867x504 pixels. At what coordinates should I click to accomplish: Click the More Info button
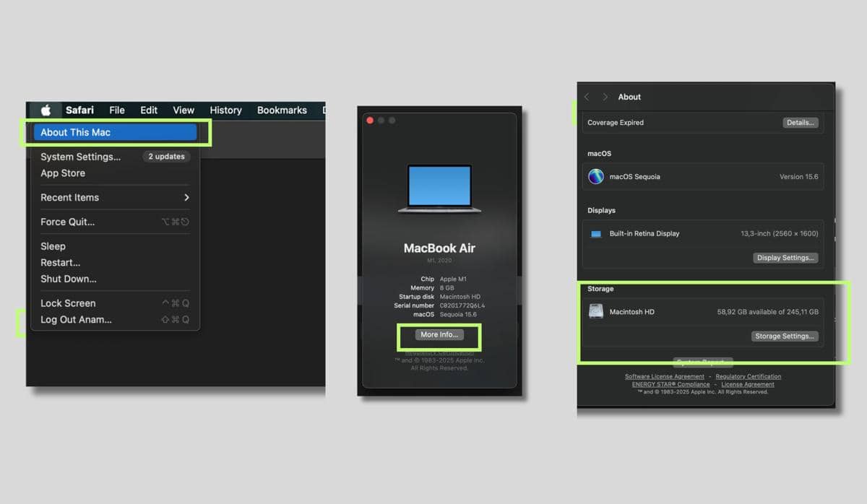click(x=439, y=334)
